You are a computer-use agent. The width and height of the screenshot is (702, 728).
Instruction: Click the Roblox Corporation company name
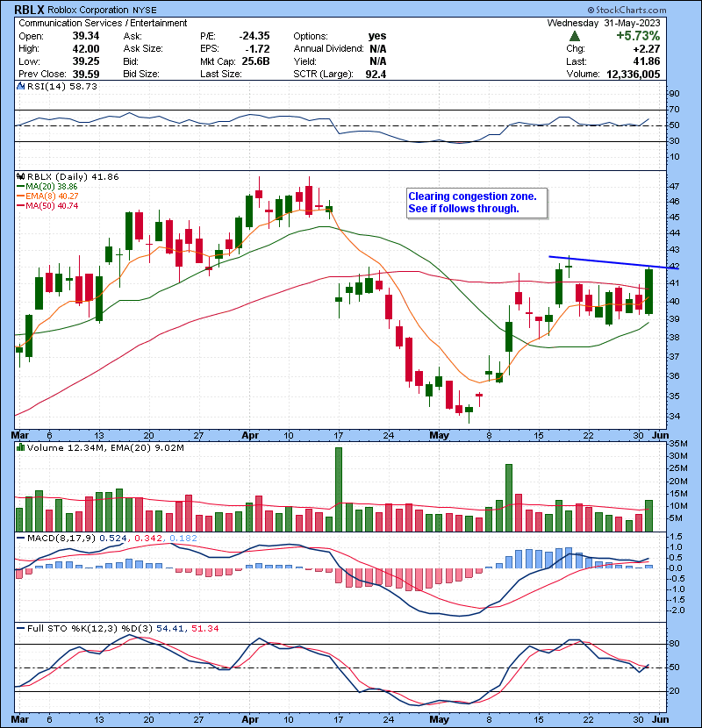(88, 10)
